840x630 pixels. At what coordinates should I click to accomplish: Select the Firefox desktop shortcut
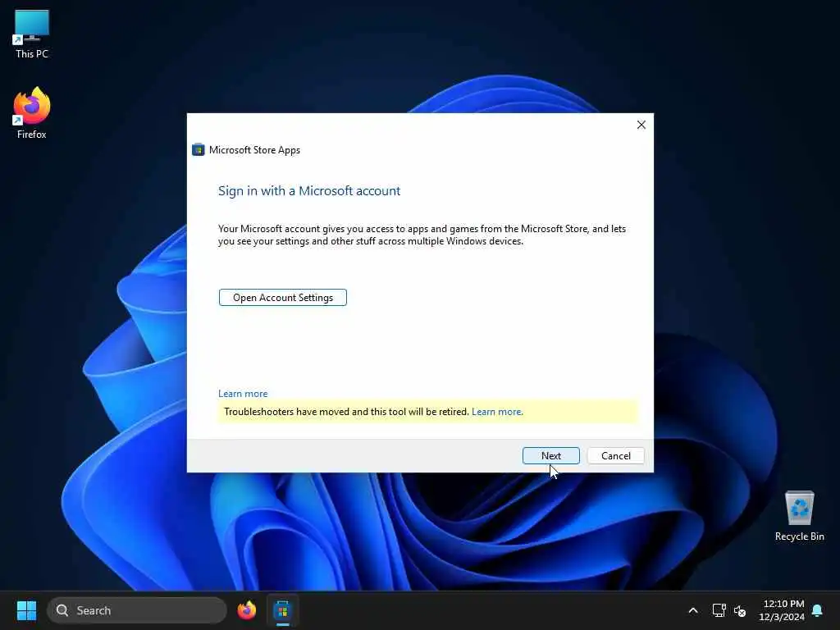point(32,113)
